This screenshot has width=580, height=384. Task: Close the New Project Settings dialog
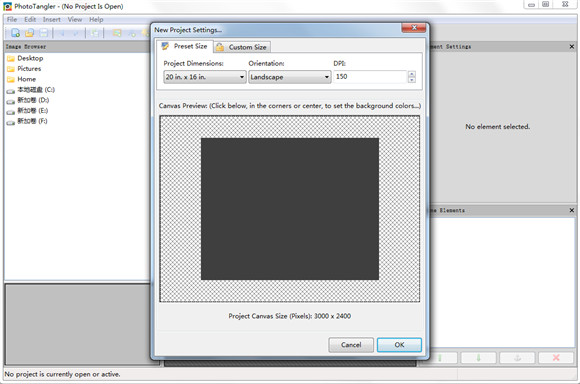coord(414,28)
